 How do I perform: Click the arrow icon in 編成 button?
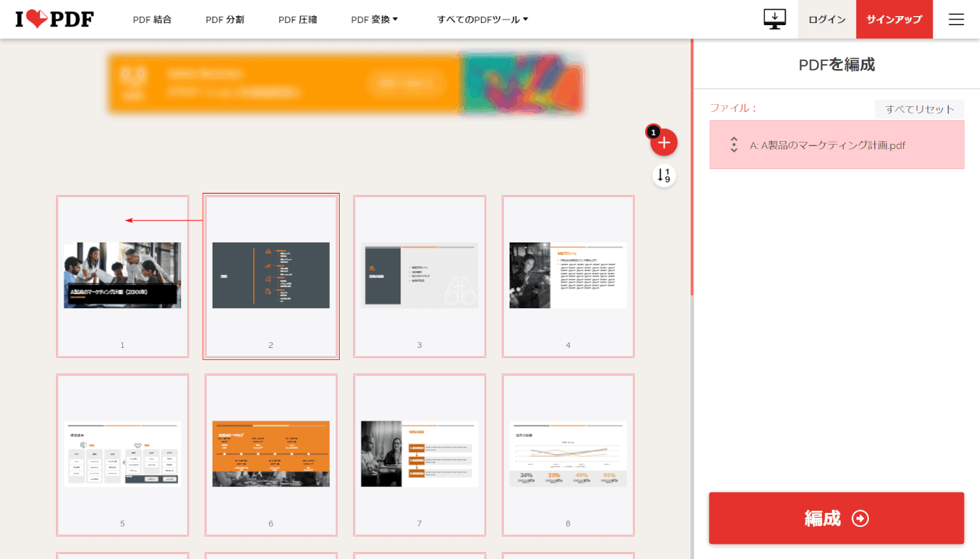[x=860, y=518]
